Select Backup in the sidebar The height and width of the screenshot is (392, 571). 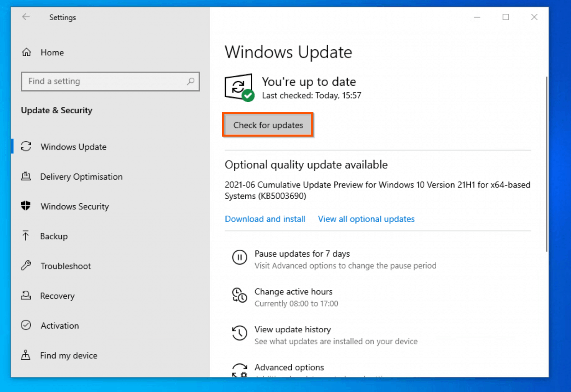54,236
